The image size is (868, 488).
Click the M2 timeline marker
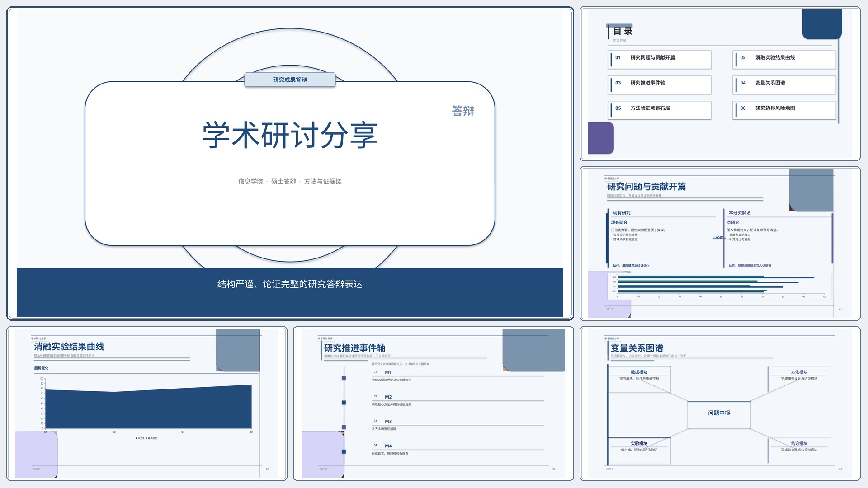coord(344,403)
